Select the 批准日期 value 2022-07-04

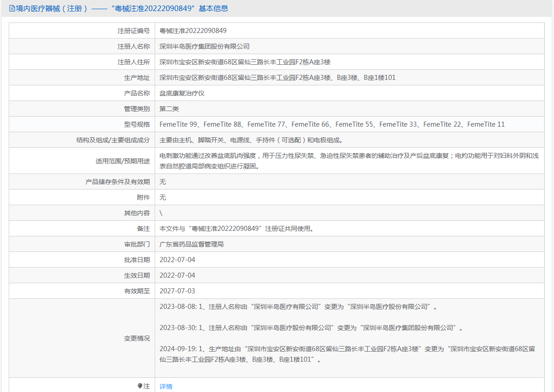[177, 260]
